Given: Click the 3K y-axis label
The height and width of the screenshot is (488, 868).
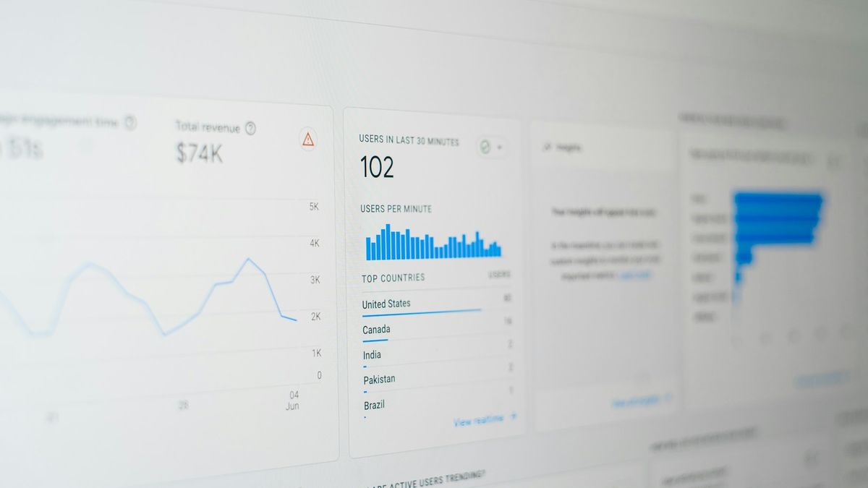Looking at the screenshot, I should pyautogui.click(x=315, y=280).
